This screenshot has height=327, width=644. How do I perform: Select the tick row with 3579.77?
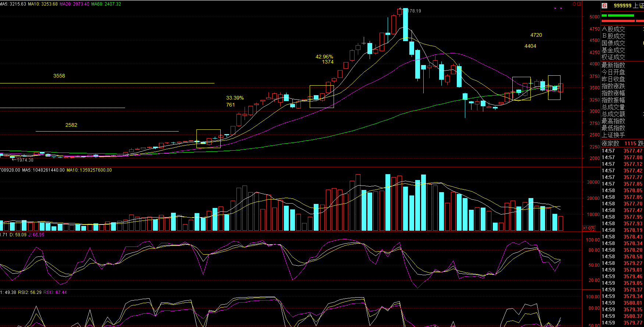(623, 323)
